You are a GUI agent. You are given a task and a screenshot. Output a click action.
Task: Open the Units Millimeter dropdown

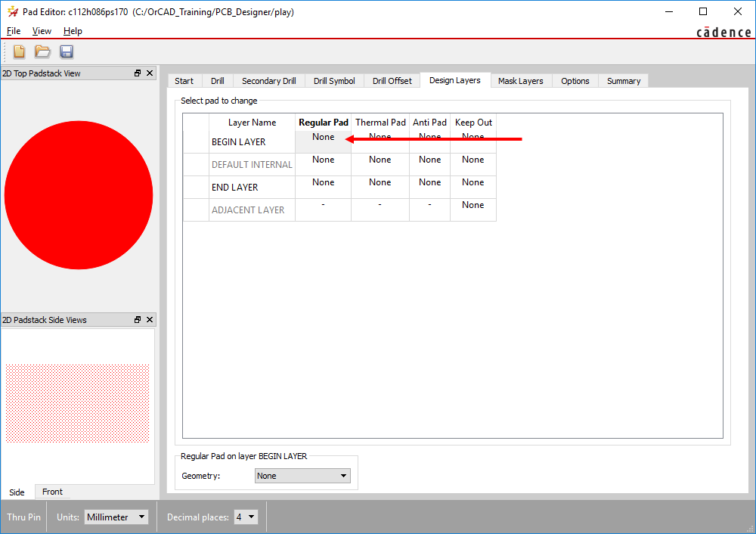[x=116, y=517]
